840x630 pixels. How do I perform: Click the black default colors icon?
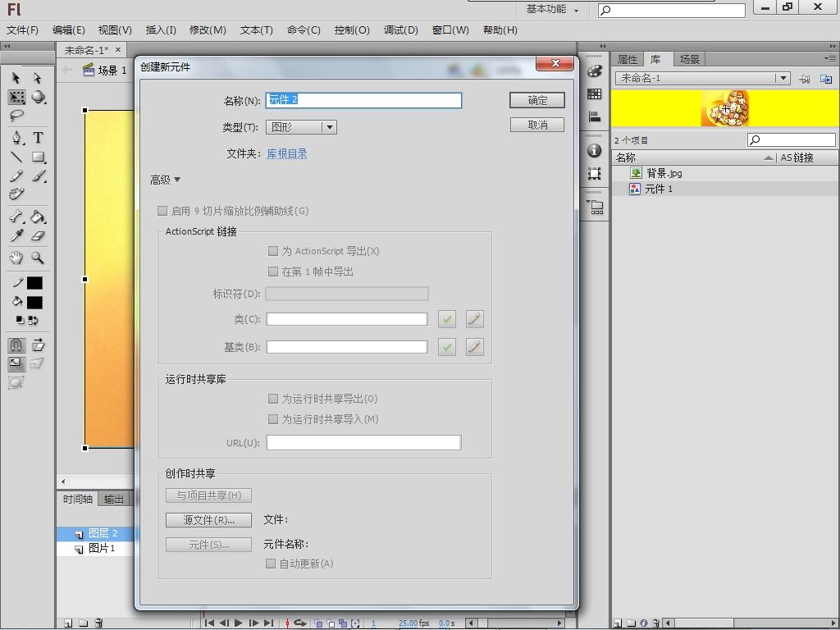(20, 320)
